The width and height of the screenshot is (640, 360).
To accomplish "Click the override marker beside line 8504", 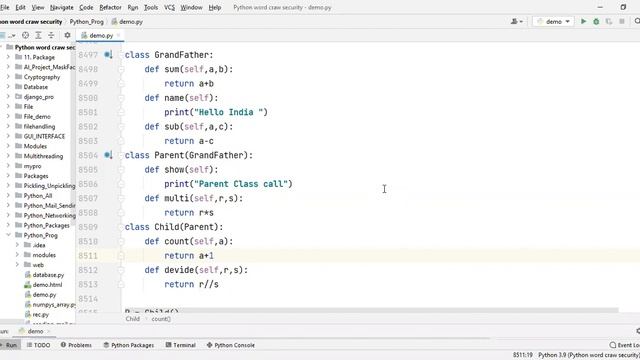I will coord(108,155).
